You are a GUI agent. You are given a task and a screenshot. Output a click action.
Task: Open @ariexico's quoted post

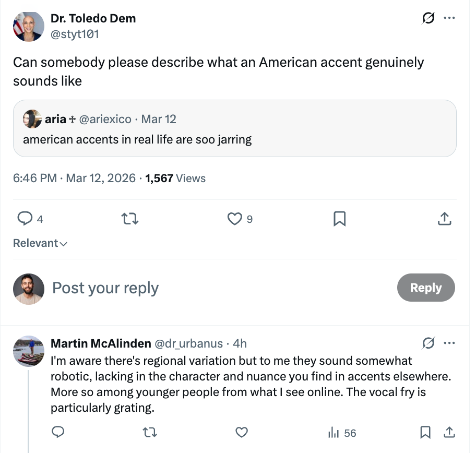[x=235, y=128]
